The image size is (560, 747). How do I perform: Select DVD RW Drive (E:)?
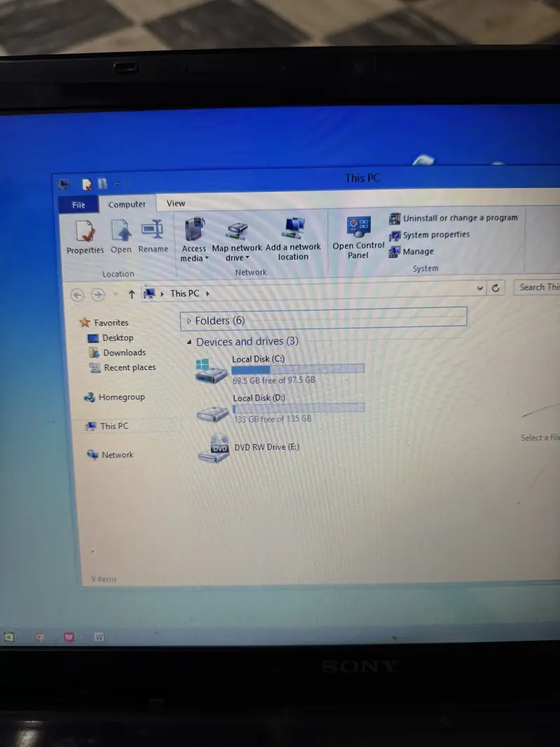click(x=249, y=448)
